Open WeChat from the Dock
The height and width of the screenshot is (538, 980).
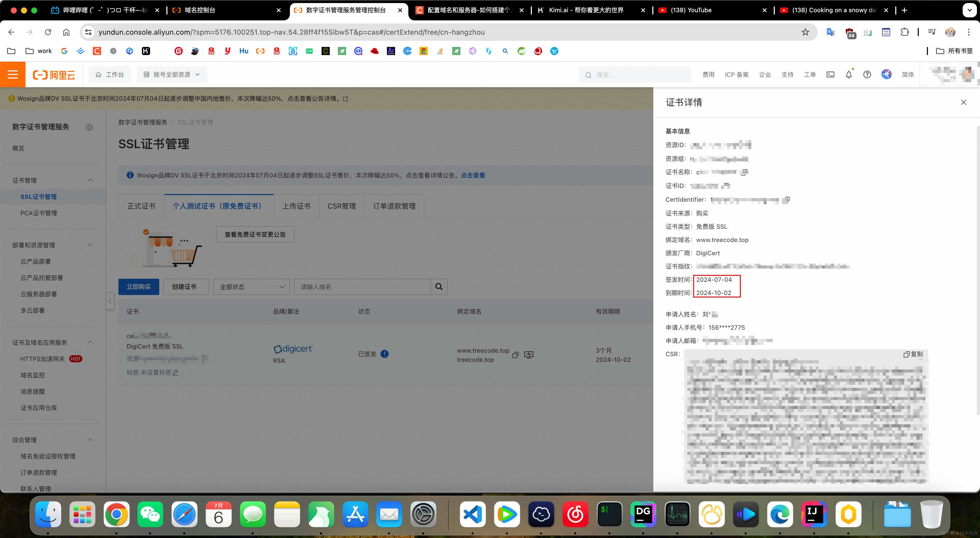pos(150,515)
